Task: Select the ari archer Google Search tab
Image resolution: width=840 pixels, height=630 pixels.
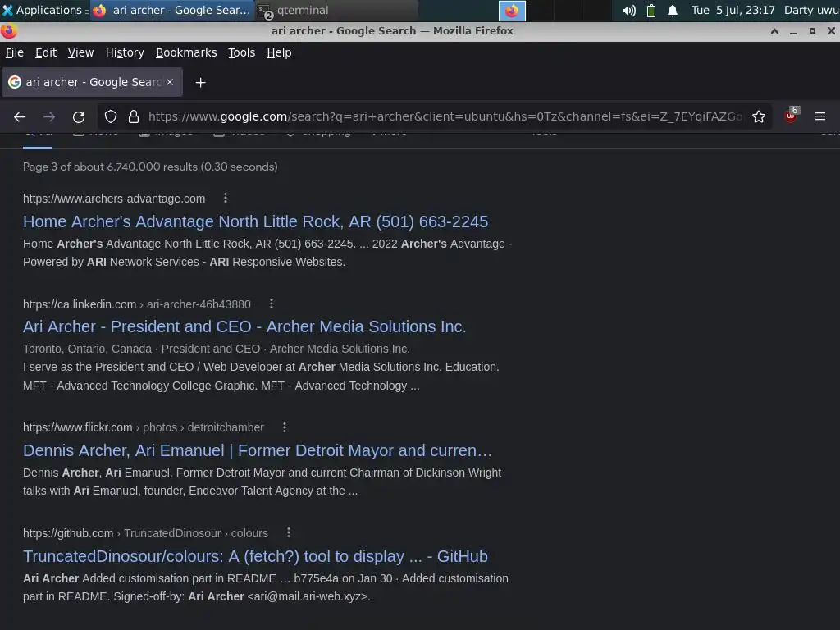Action: pyautogui.click(x=92, y=82)
